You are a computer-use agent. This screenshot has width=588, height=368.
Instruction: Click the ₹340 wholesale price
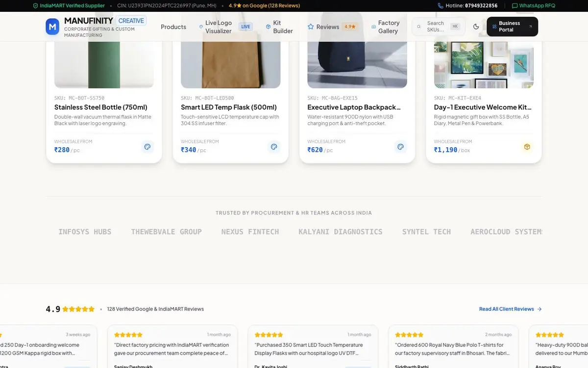[189, 150]
